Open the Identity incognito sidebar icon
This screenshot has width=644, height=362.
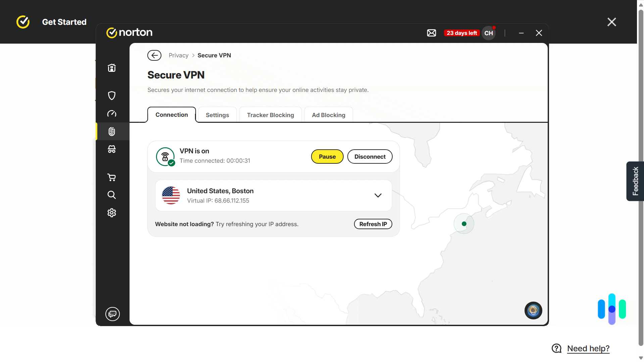pos(112,149)
